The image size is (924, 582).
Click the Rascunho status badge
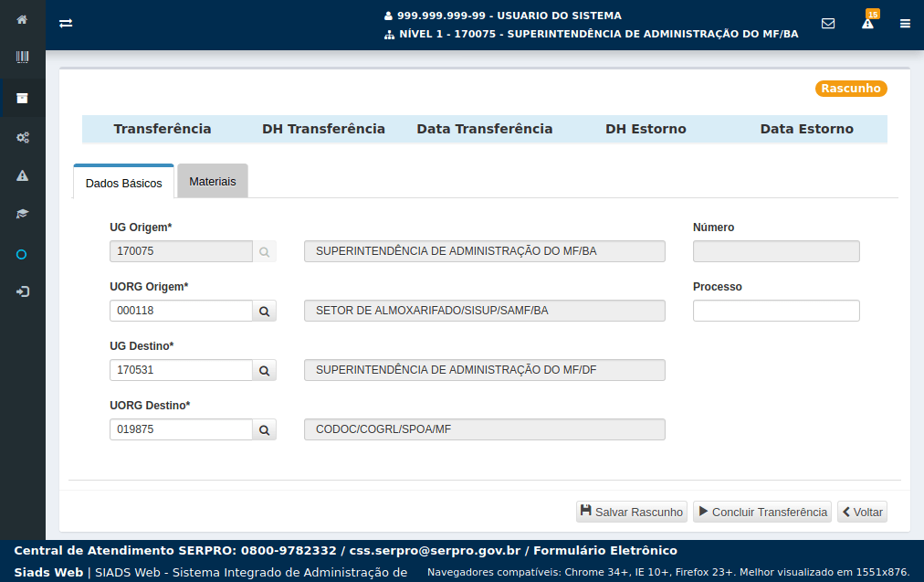pyautogui.click(x=851, y=89)
